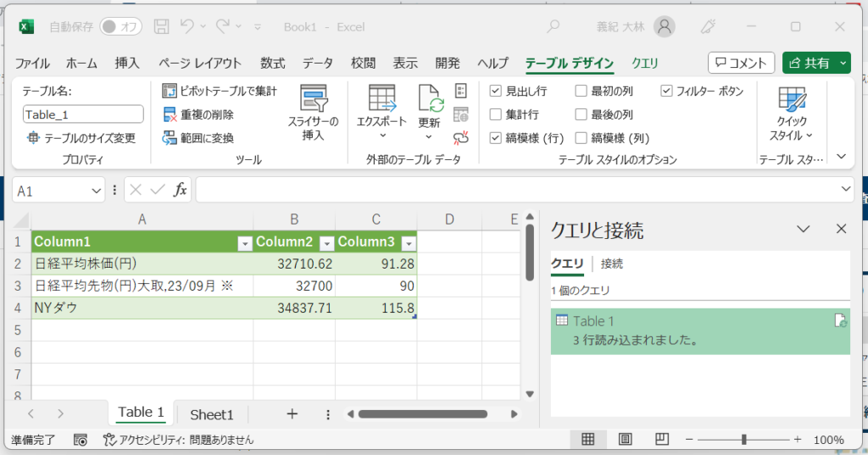Uncheck the 見出し行 header row checkbox
Viewport: 868px width, 455px height.
click(496, 91)
